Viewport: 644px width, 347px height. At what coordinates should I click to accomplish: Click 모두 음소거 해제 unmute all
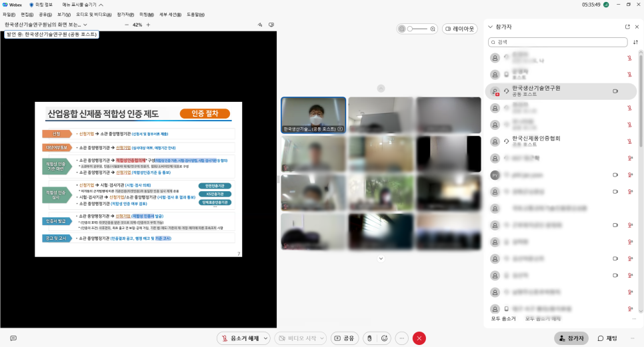click(x=543, y=318)
